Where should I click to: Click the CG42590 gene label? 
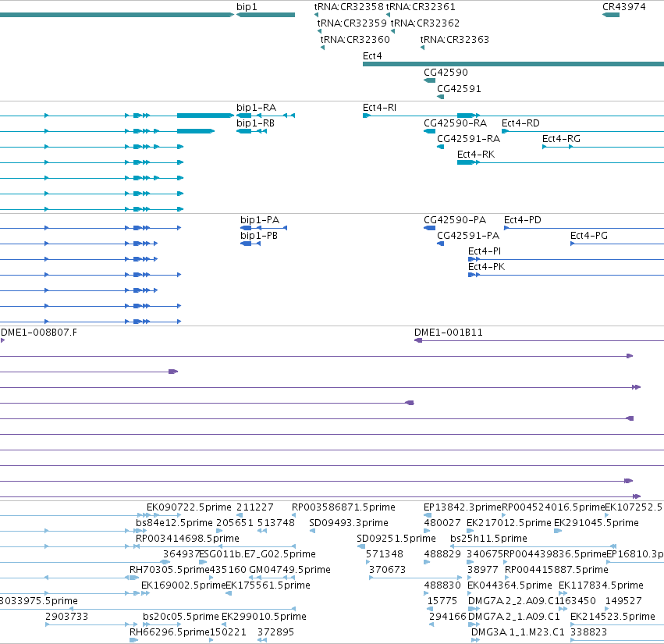point(446,73)
